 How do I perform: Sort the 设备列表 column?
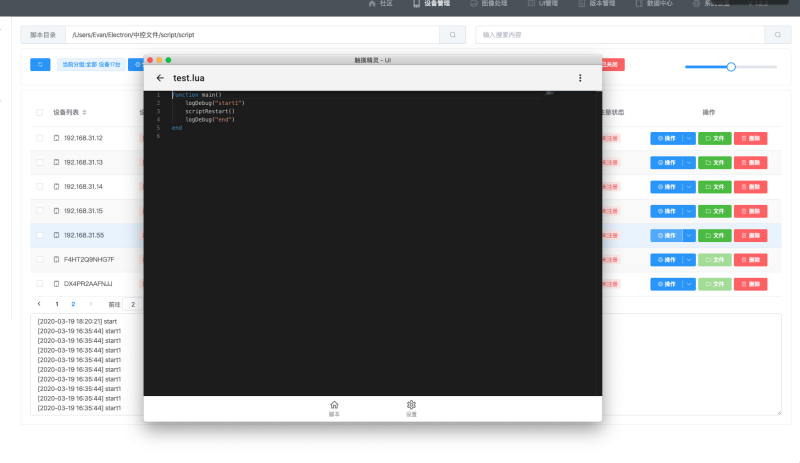click(84, 112)
